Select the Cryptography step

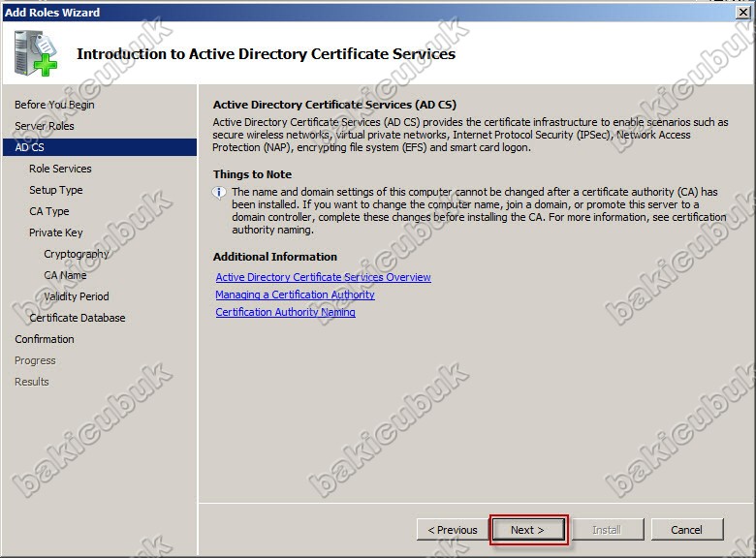click(77, 254)
